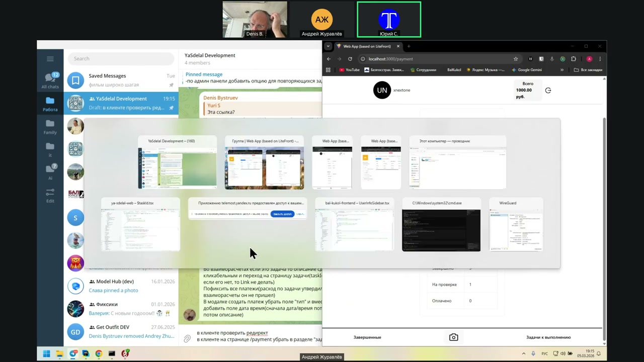
Task: Switch to cmd.exe window thumbnail
Action: 441,225
